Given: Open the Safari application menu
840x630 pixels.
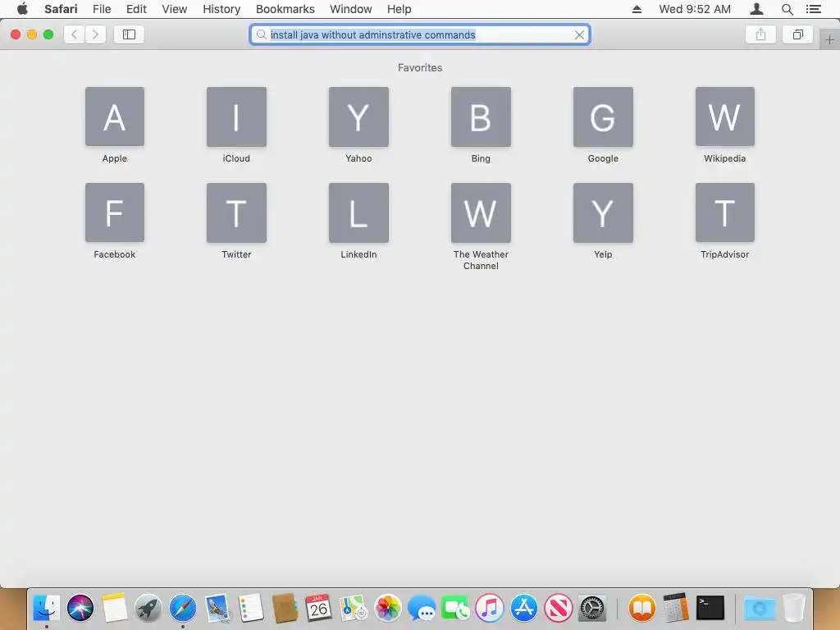Looking at the screenshot, I should point(61,9).
